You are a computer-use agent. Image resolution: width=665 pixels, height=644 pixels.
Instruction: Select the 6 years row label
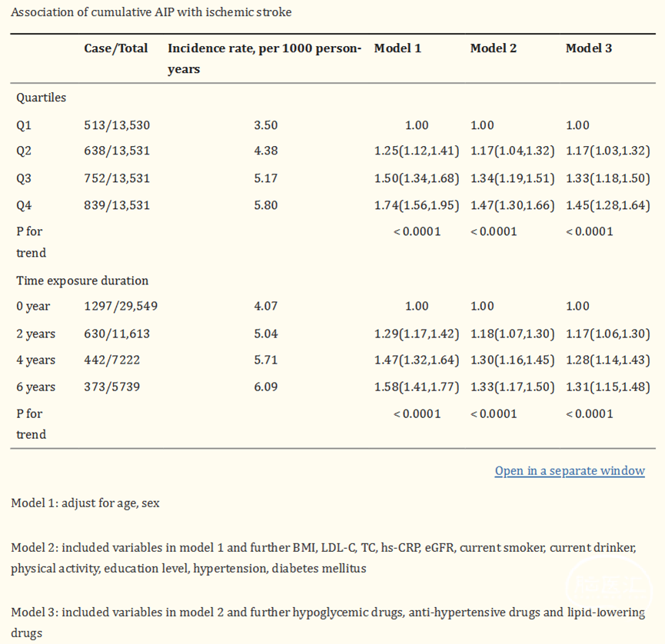click(35, 387)
